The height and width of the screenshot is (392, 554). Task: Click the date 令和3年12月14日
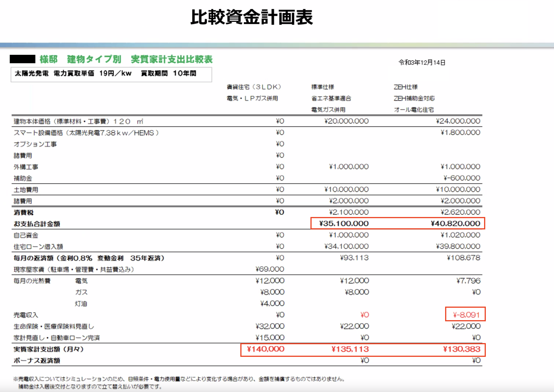[x=422, y=62]
